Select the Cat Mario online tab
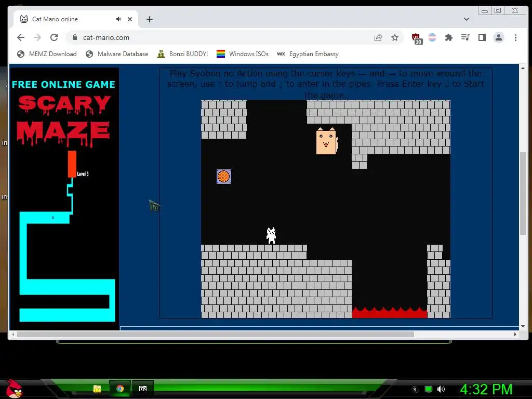The image size is (532, 399). 76,19
